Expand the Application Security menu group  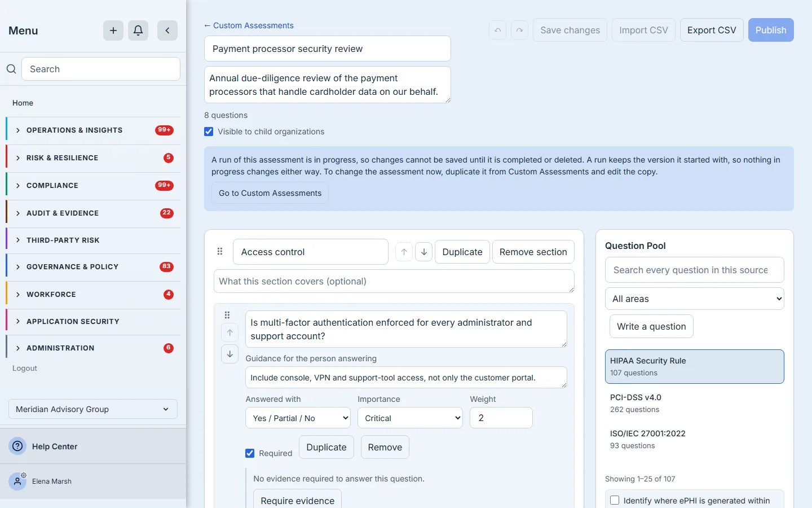coord(94,322)
